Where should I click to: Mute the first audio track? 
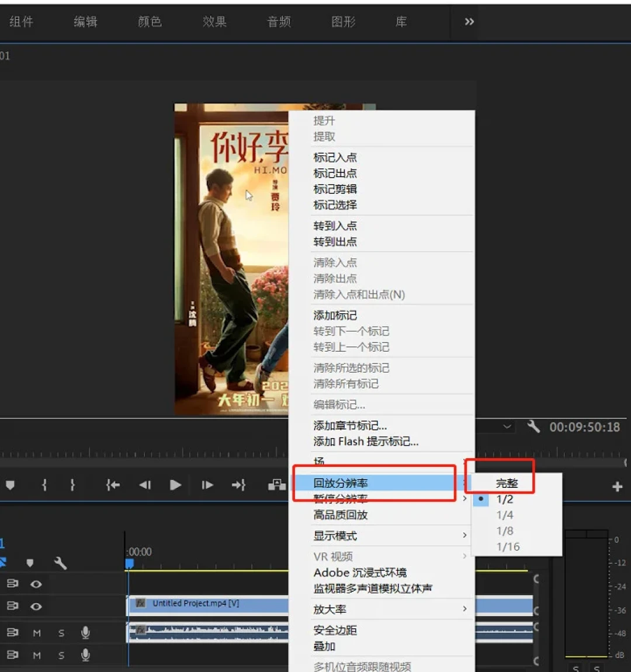(x=37, y=633)
